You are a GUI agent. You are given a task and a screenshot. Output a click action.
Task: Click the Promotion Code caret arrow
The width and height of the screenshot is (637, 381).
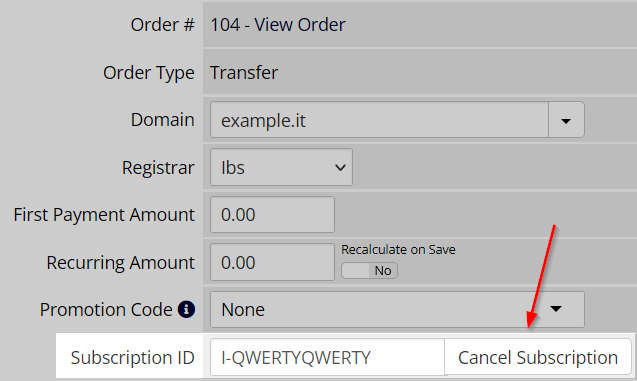pos(556,309)
